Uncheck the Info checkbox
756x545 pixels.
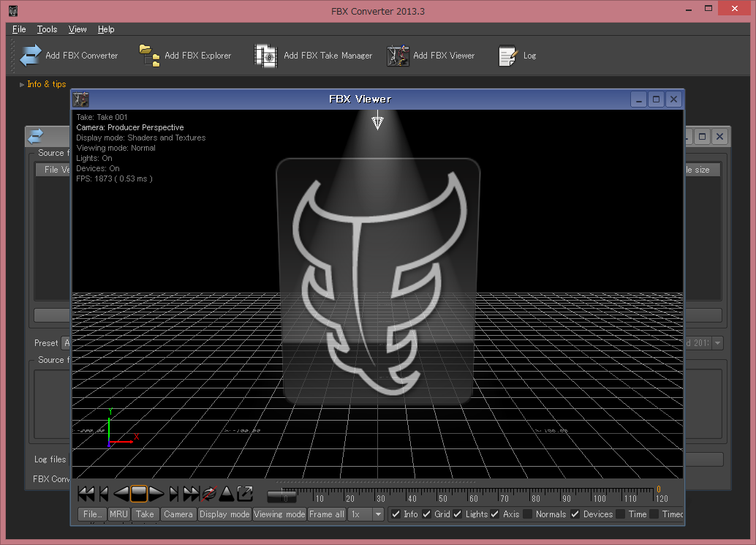396,514
